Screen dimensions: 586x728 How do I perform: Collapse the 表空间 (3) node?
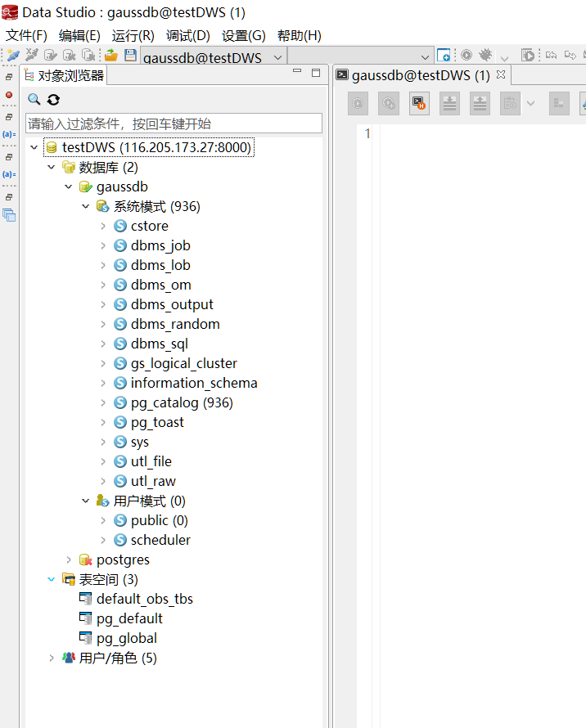(x=51, y=579)
